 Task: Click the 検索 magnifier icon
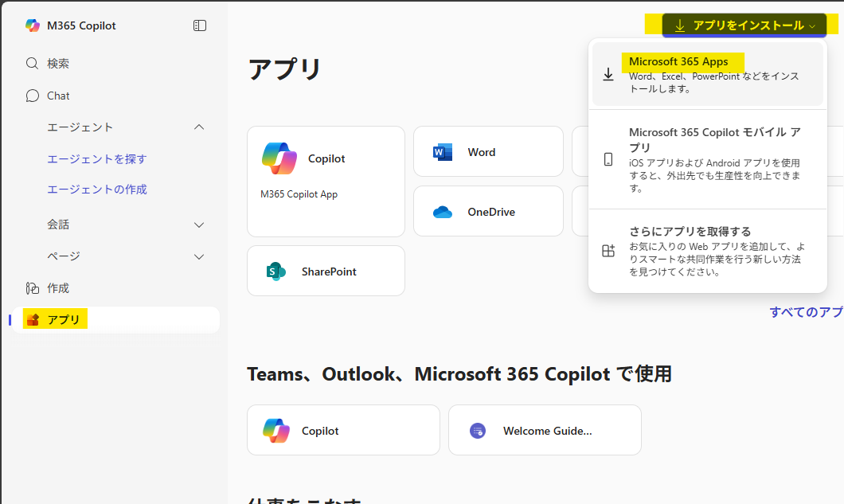click(33, 64)
